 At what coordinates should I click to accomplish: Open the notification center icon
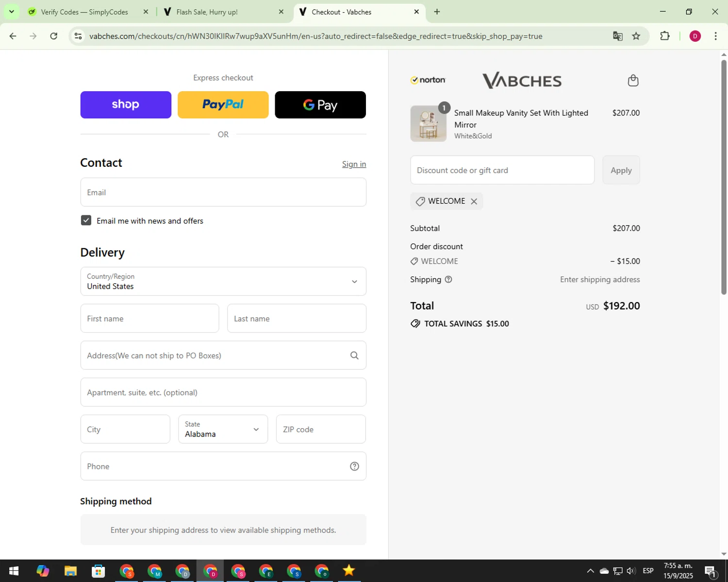[711, 571]
